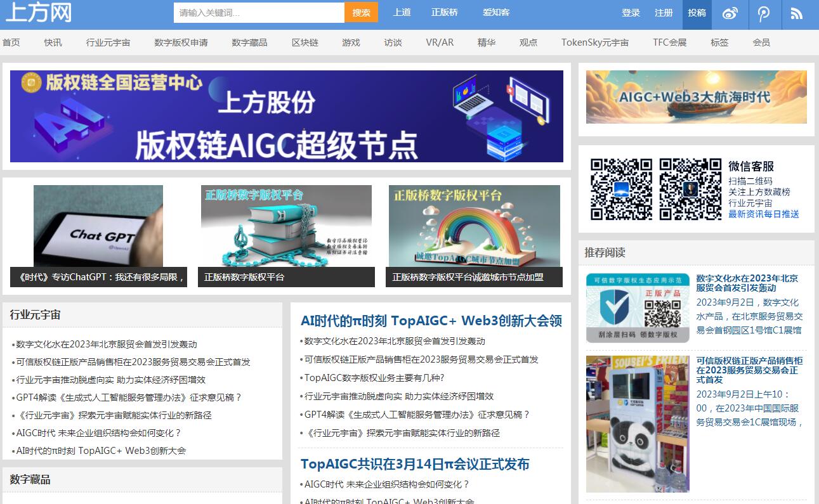Screen dimensions: 819x504
Task: Open the TokenSky元宇宙 nav item
Action: (595, 42)
